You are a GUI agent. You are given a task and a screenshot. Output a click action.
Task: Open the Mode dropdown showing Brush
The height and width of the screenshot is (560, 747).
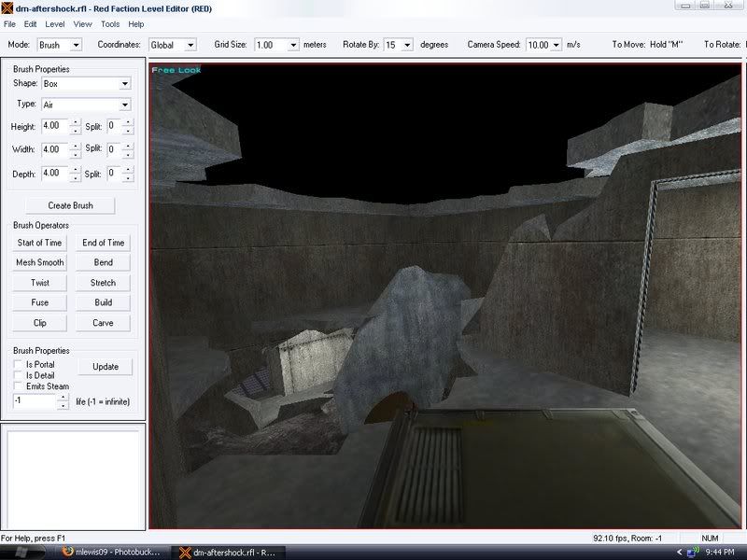(x=60, y=45)
